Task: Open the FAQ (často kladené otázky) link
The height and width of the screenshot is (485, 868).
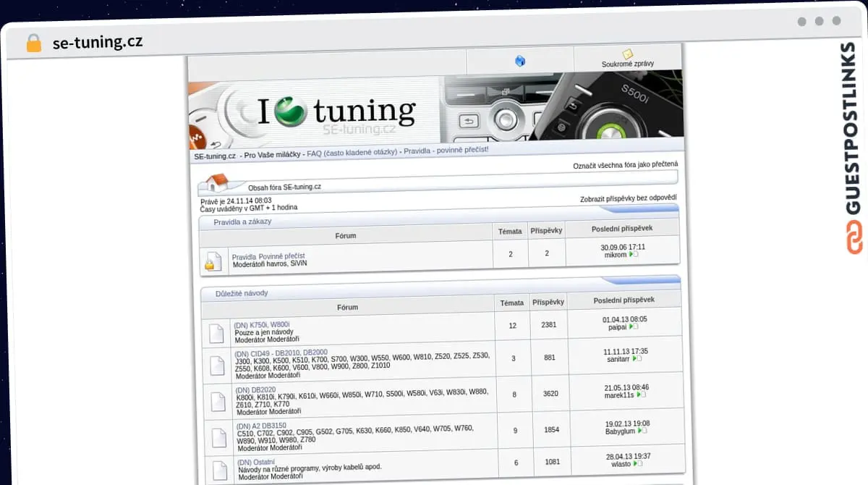Action: (x=353, y=153)
